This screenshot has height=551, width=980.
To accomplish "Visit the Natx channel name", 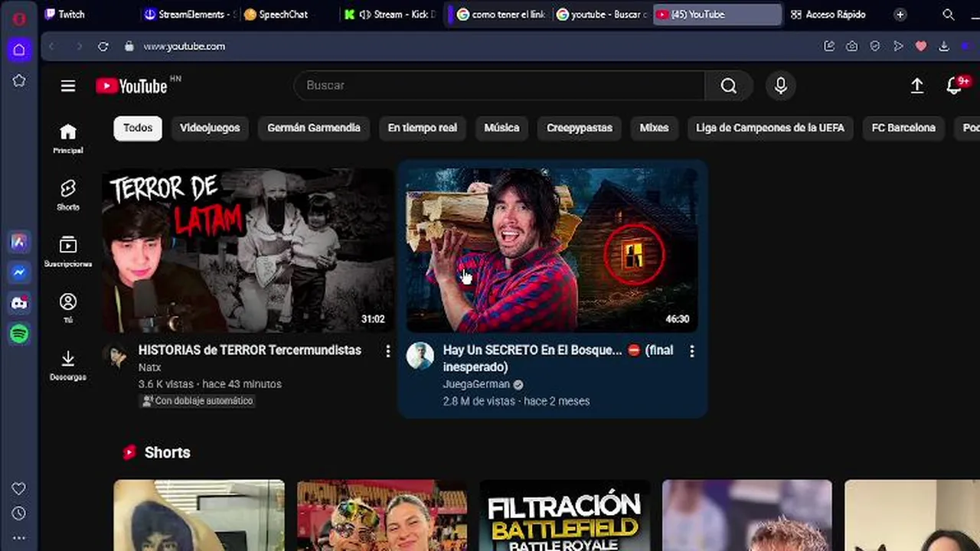I will point(149,367).
